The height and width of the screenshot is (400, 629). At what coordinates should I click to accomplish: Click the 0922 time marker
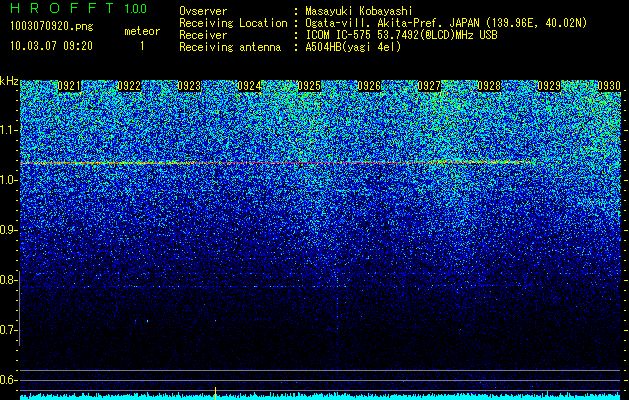pos(129,86)
